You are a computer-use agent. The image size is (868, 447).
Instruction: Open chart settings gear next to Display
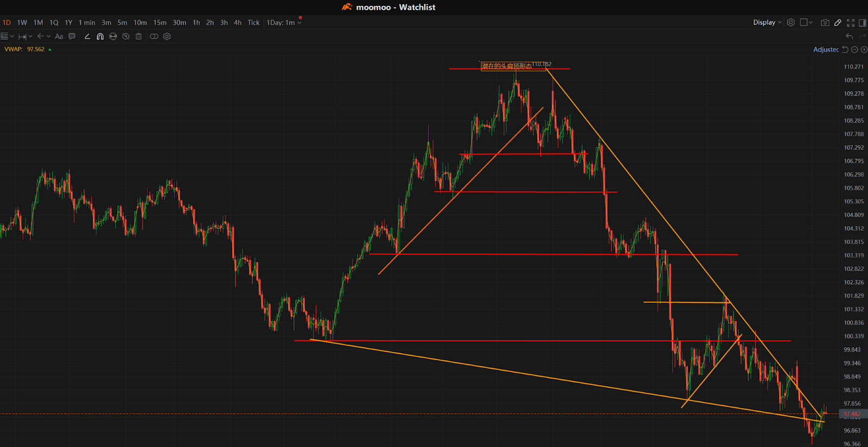(791, 22)
